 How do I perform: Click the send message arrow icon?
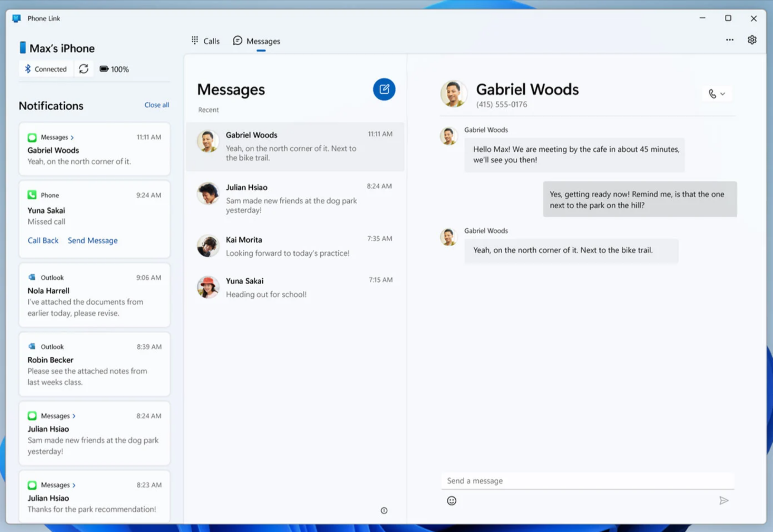(724, 500)
